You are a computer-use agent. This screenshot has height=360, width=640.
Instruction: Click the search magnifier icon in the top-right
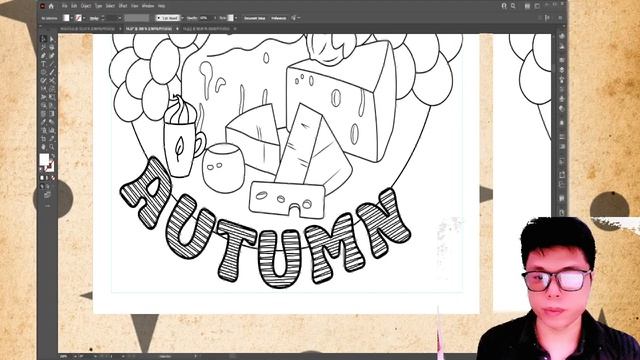(513, 6)
